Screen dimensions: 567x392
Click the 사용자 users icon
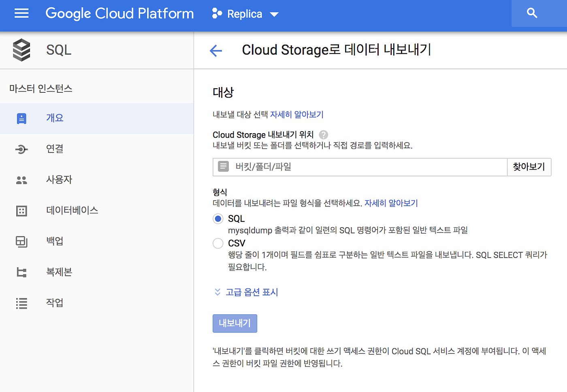point(21,180)
